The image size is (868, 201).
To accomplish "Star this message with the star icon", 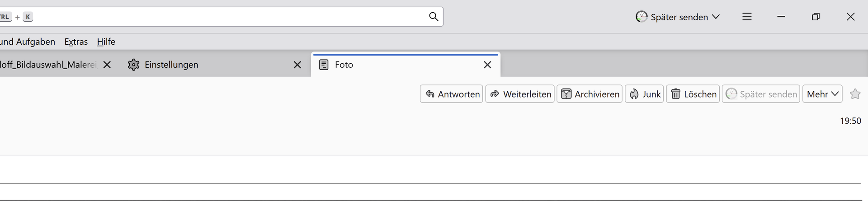I will [x=855, y=94].
